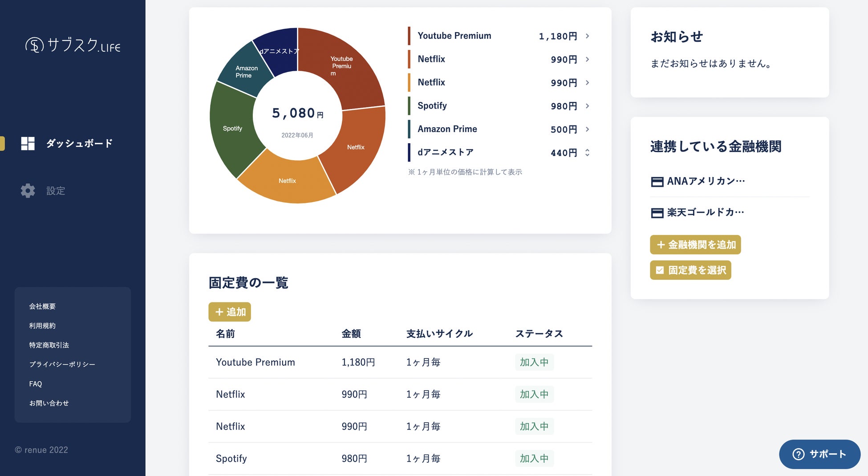The image size is (868, 476).
Task: Click the 連携している金融機関 heading
Action: (x=716, y=146)
